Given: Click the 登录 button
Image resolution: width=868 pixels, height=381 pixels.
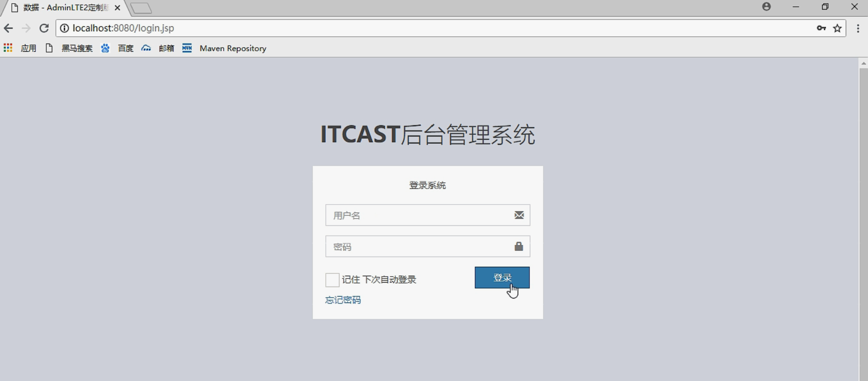Looking at the screenshot, I should pyautogui.click(x=502, y=278).
